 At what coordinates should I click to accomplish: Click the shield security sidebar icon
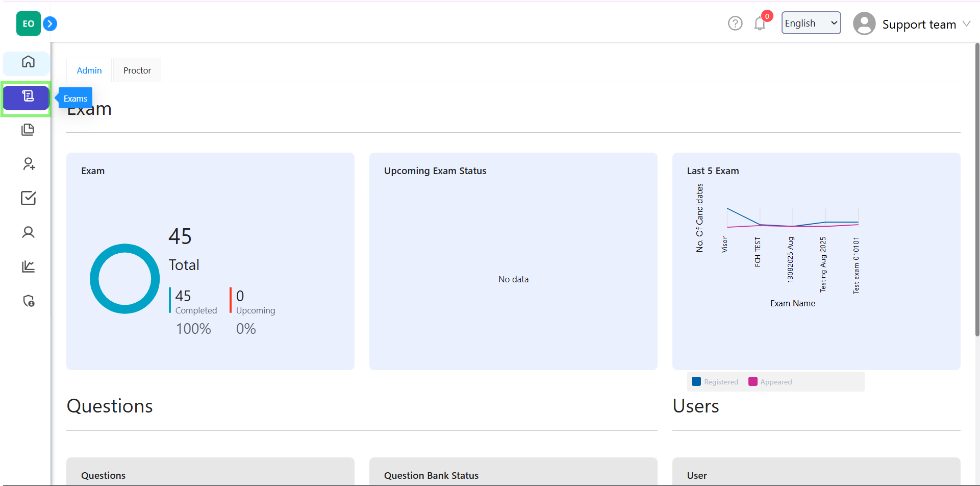29,301
